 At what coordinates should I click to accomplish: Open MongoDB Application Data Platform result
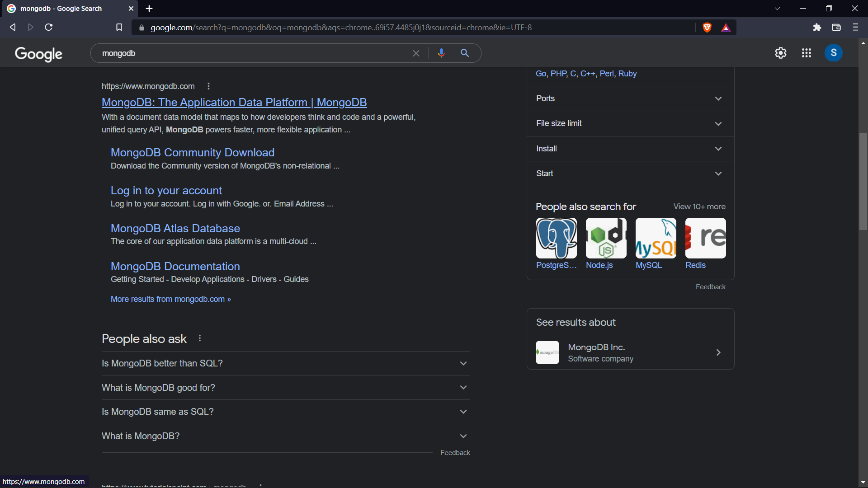tap(234, 103)
